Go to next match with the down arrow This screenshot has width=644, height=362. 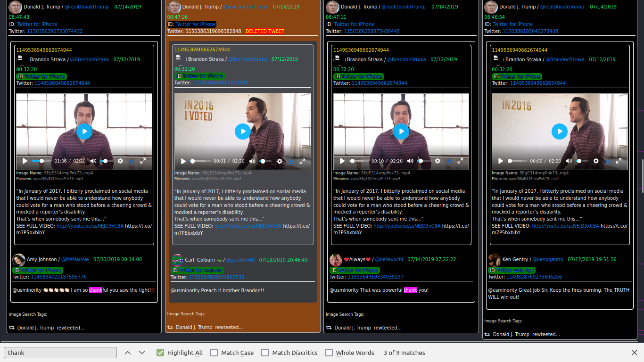tap(142, 353)
